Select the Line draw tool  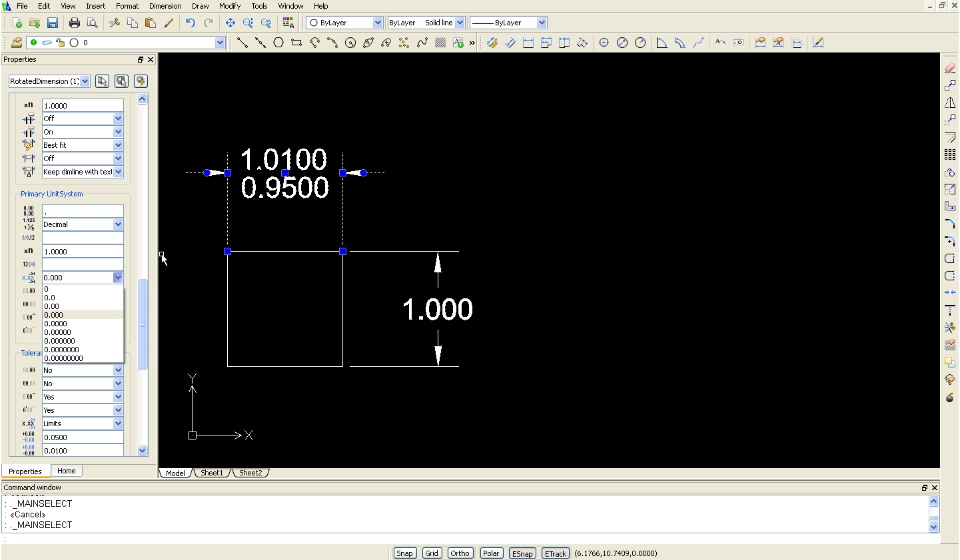pyautogui.click(x=242, y=42)
